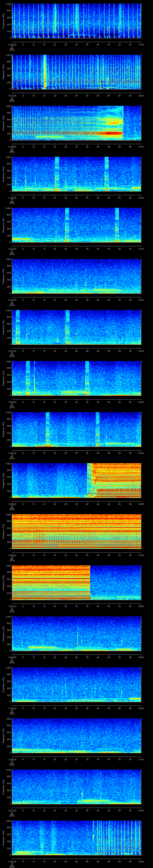Open the fully saturated 9:26:00 spectrogram

[76, 531]
